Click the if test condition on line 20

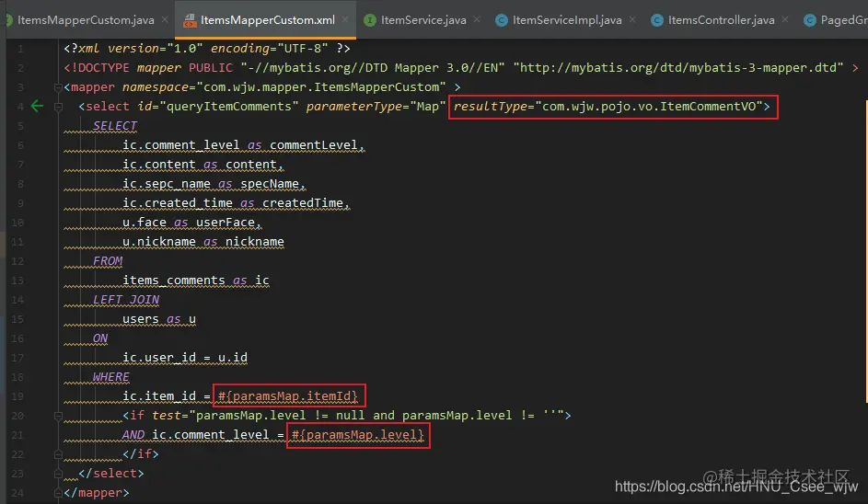[x=346, y=416]
